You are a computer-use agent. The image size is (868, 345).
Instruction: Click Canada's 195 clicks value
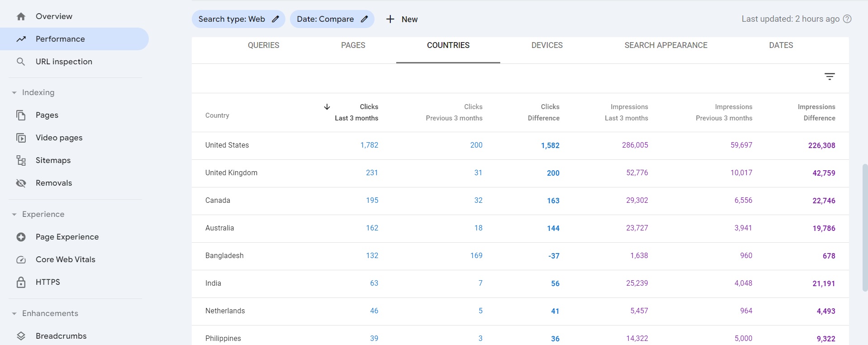click(x=372, y=201)
